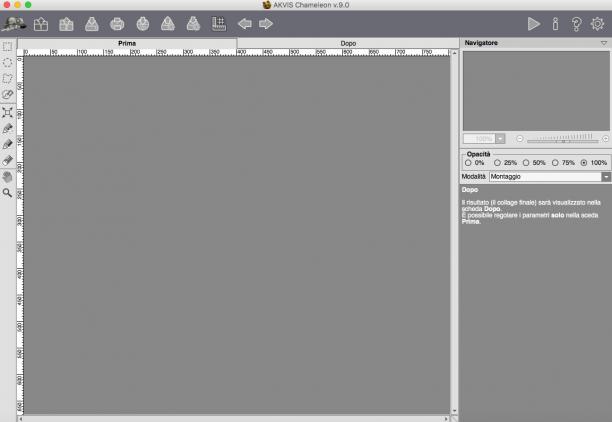
Task: Select the Hand pan tool
Action: (7, 177)
